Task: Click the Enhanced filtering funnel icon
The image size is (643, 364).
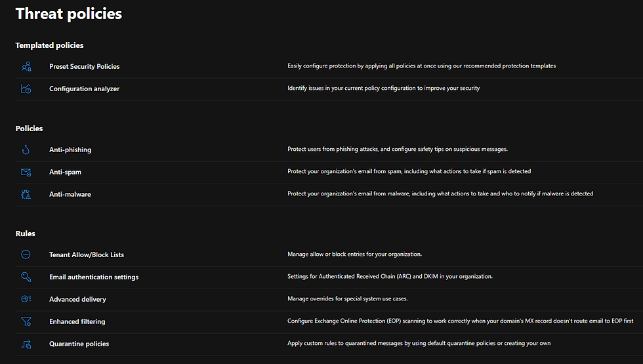Action: [26, 321]
